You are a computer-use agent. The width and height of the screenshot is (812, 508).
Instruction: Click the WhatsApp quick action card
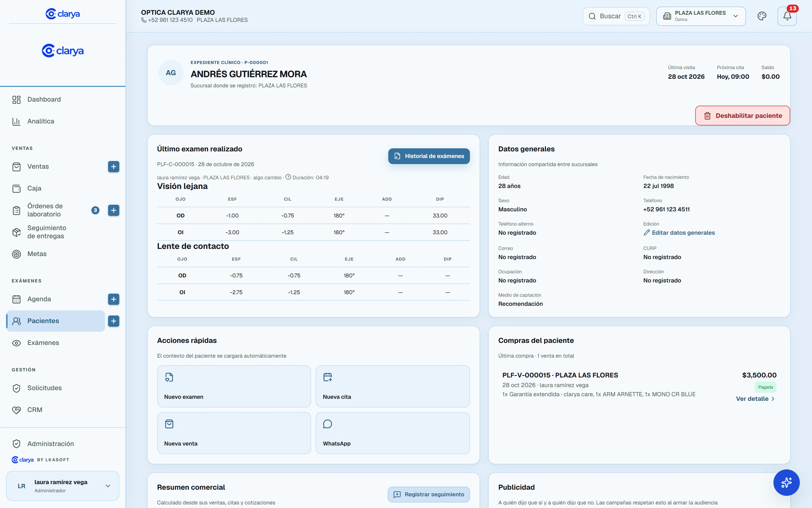pyautogui.click(x=393, y=433)
